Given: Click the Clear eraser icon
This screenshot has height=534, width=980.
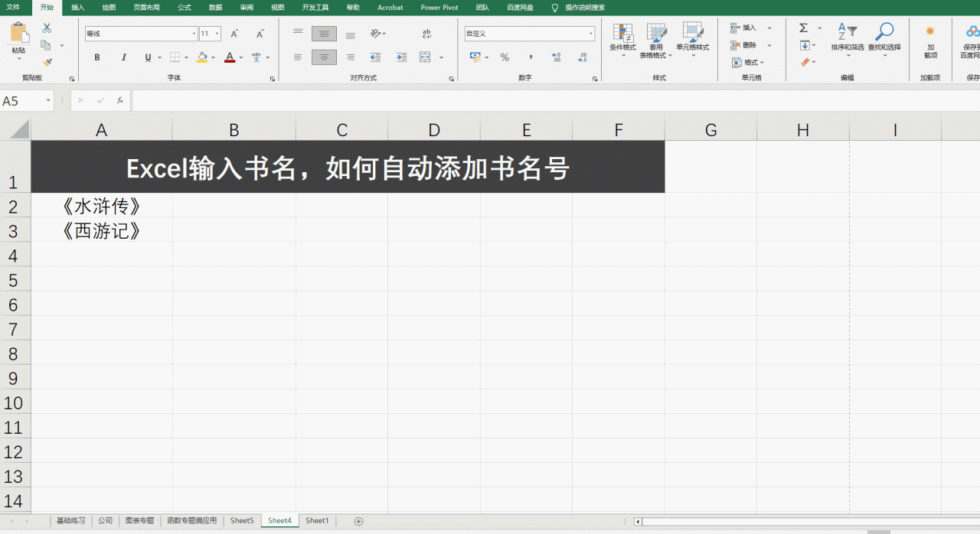Looking at the screenshot, I should [x=805, y=62].
